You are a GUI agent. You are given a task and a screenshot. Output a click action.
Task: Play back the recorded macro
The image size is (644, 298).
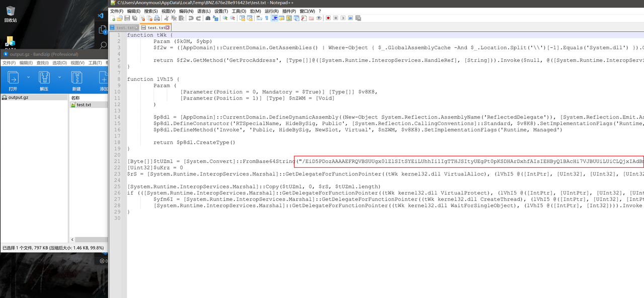click(343, 18)
